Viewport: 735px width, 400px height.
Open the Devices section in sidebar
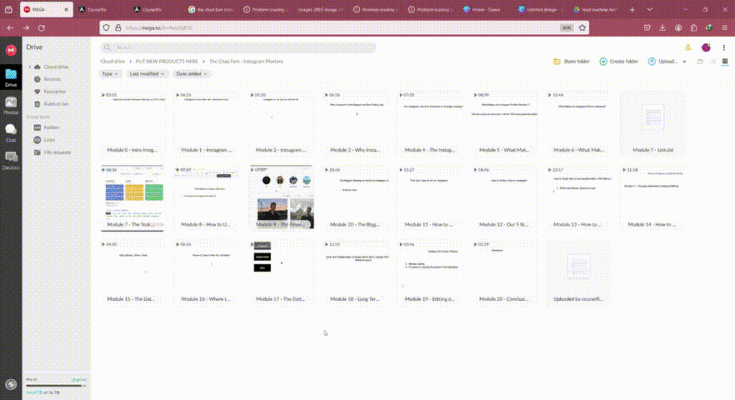(x=11, y=158)
